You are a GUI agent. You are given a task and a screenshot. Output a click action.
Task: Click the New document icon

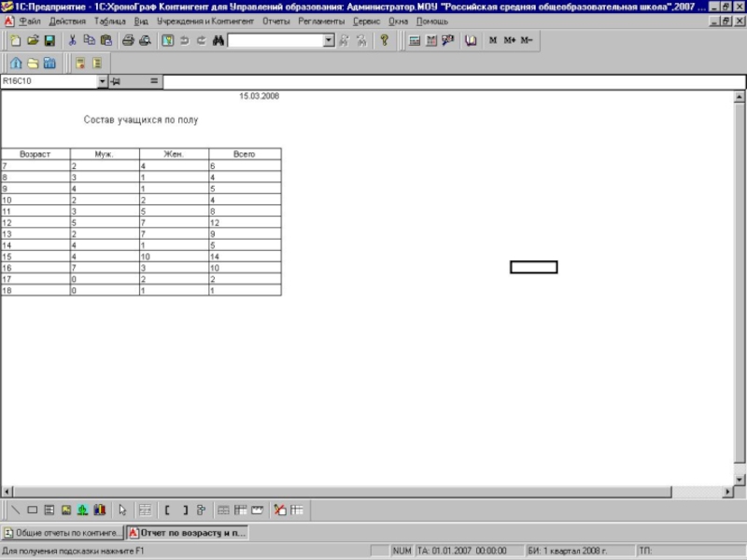pos(15,41)
